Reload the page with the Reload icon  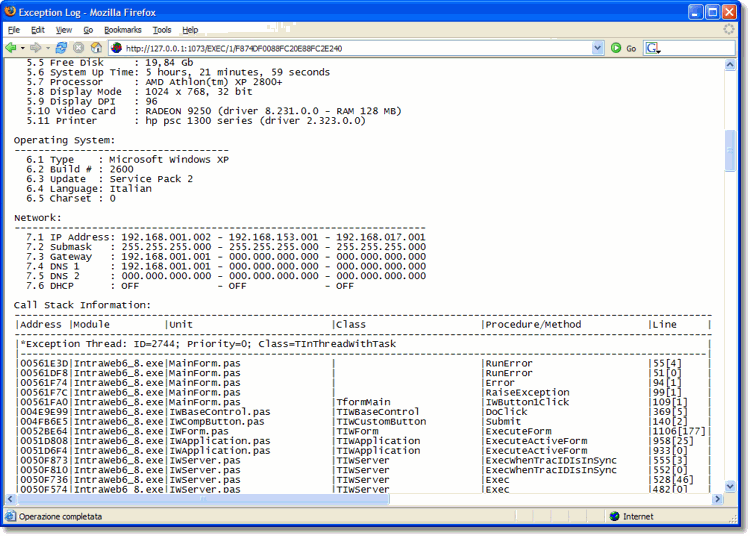pyautogui.click(x=61, y=48)
